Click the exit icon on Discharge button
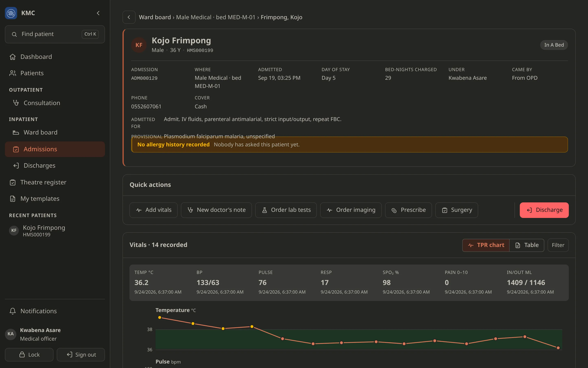The height and width of the screenshot is (368, 588). tap(529, 210)
